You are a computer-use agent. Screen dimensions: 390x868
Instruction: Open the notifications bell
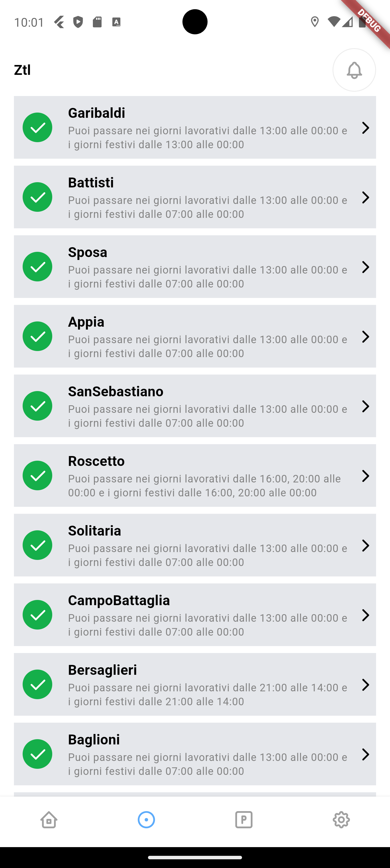pos(354,70)
